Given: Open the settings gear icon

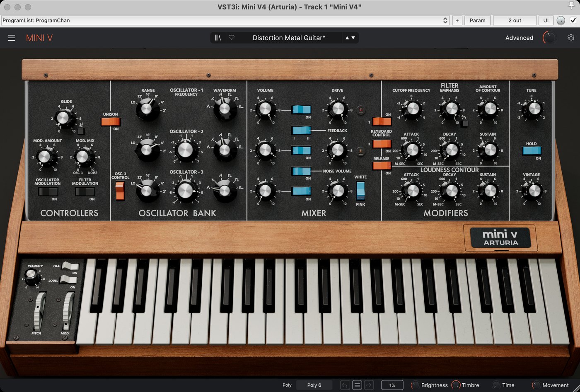Looking at the screenshot, I should (571, 38).
